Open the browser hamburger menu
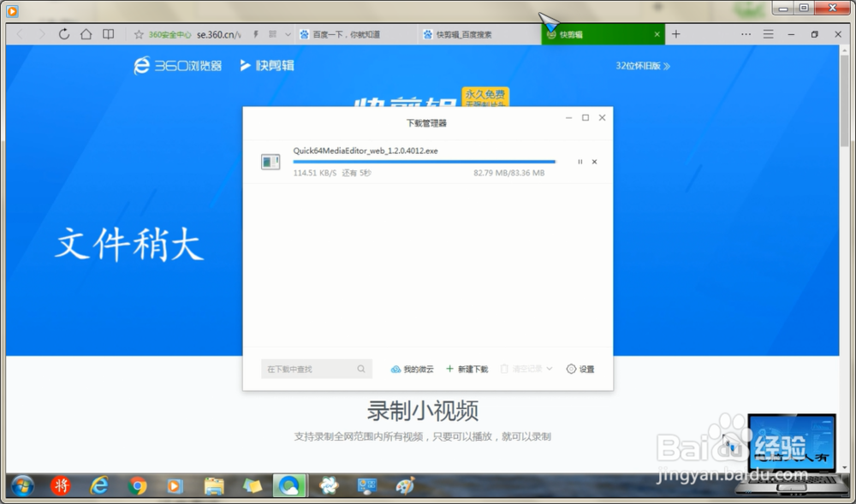The height and width of the screenshot is (504, 856). click(768, 34)
